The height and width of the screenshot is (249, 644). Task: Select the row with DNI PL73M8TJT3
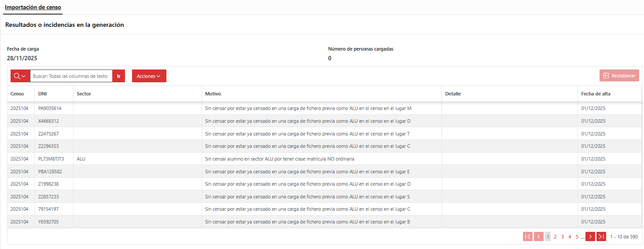point(324,159)
